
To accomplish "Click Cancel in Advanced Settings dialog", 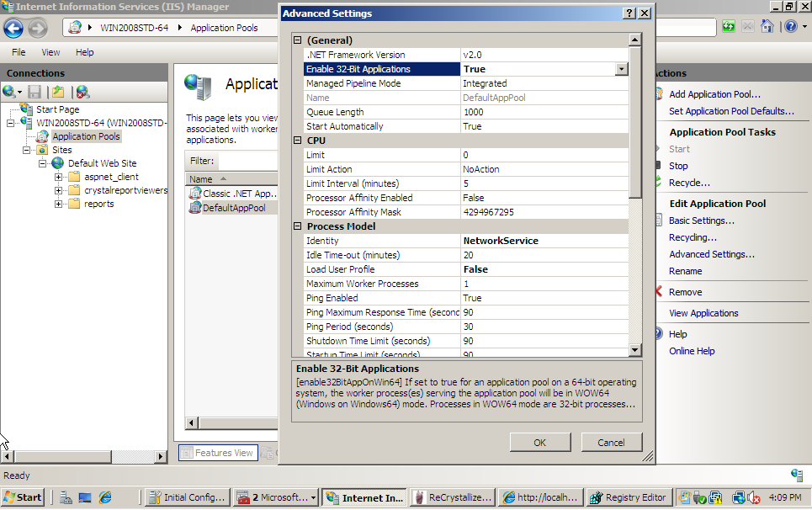I will [612, 443].
